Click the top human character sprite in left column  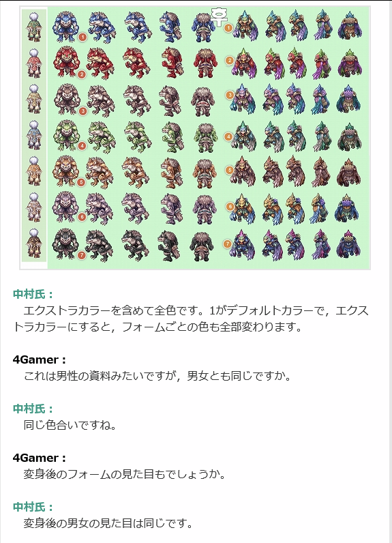tap(34, 27)
